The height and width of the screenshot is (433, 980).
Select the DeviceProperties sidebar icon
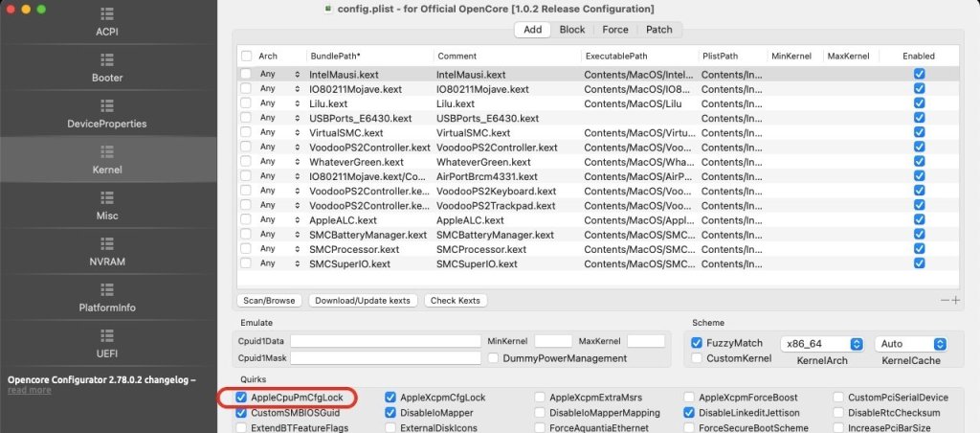click(107, 105)
